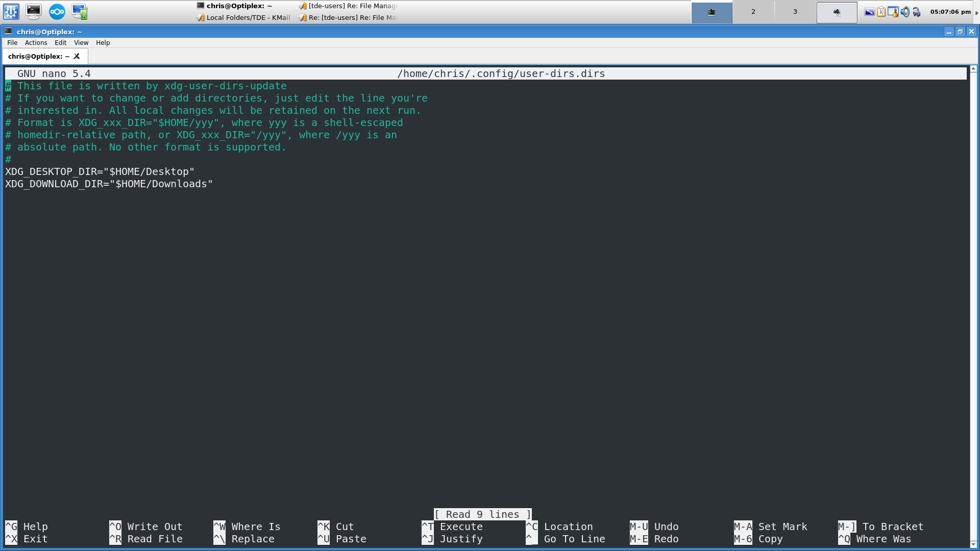Click the file path /home/chris/.config/user-dirs.dirs
The image size is (980, 551).
pos(501,74)
